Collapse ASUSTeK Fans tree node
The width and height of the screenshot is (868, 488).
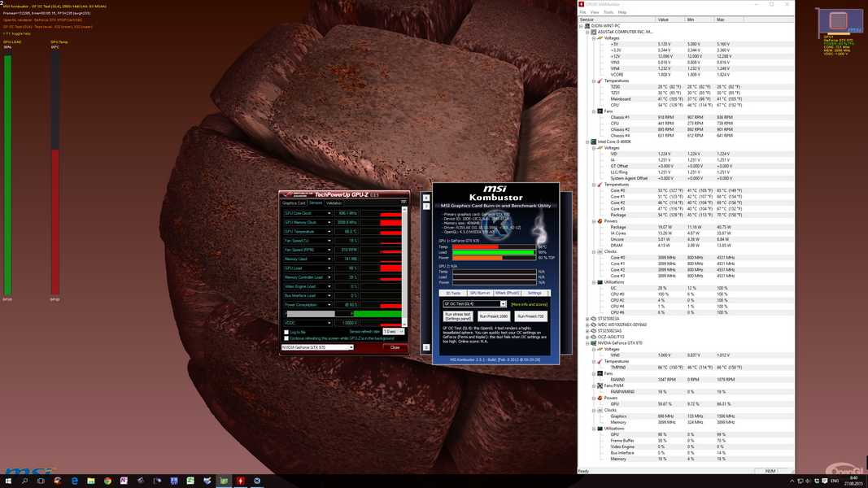[593, 111]
